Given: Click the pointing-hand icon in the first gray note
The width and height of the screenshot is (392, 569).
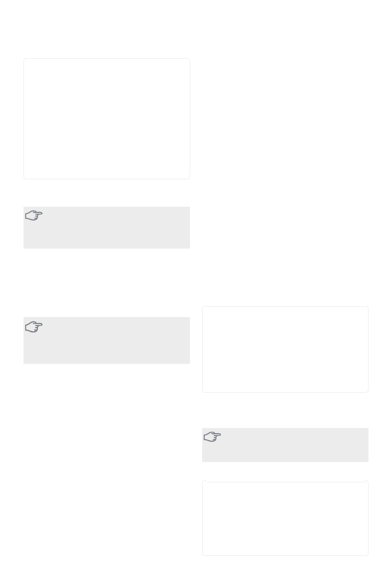Looking at the screenshot, I should (34, 216).
